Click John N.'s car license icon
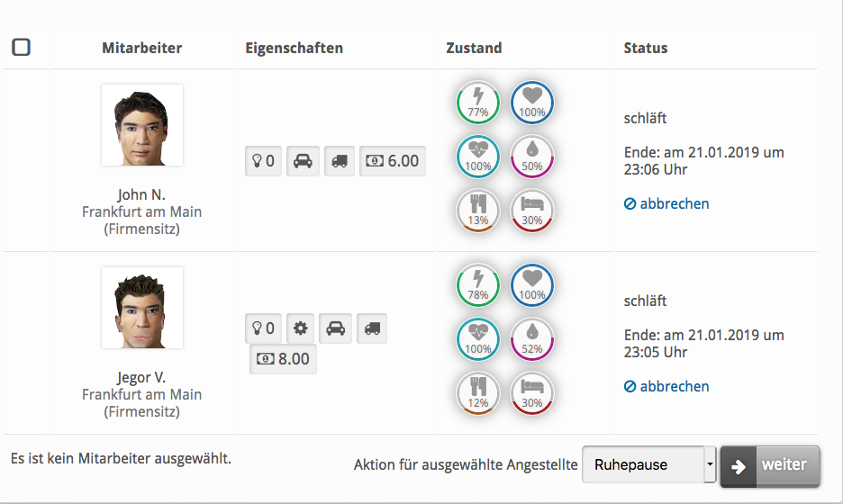843x504 pixels. [304, 161]
